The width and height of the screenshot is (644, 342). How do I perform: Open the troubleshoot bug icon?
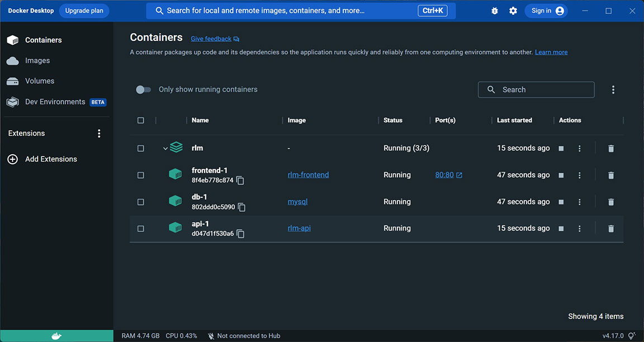point(495,11)
